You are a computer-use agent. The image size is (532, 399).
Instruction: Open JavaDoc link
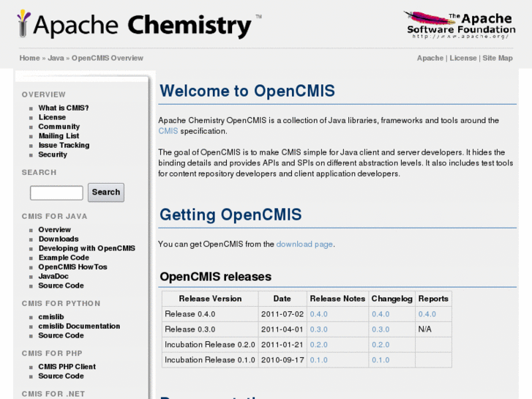coord(53,277)
